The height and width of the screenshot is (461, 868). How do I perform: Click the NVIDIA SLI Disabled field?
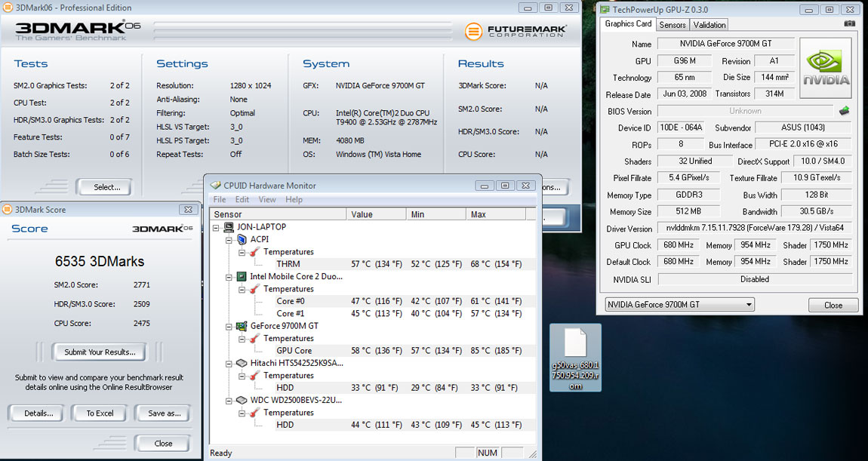754,279
